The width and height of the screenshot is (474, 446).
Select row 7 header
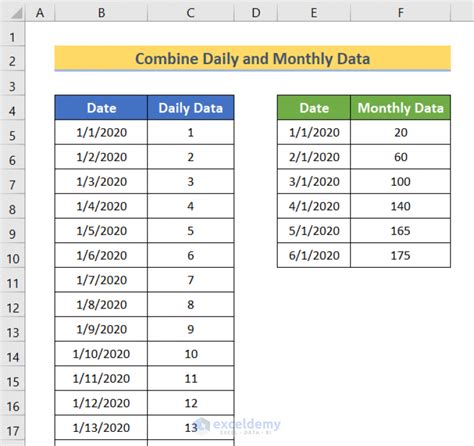12,182
